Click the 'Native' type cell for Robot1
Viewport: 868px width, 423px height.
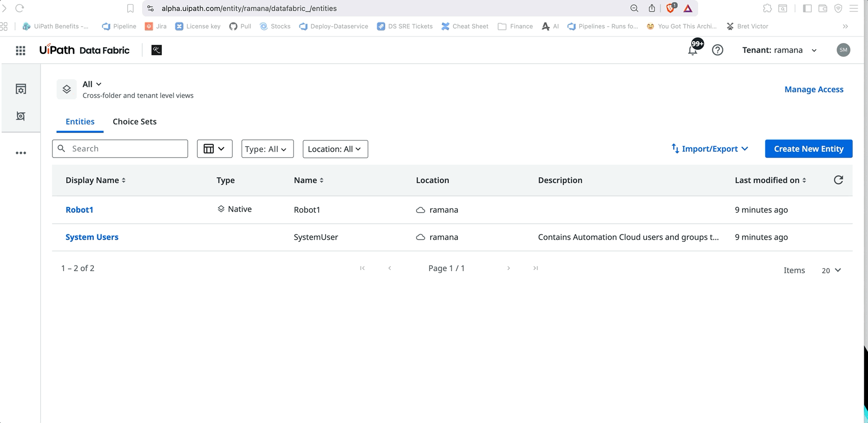point(234,209)
